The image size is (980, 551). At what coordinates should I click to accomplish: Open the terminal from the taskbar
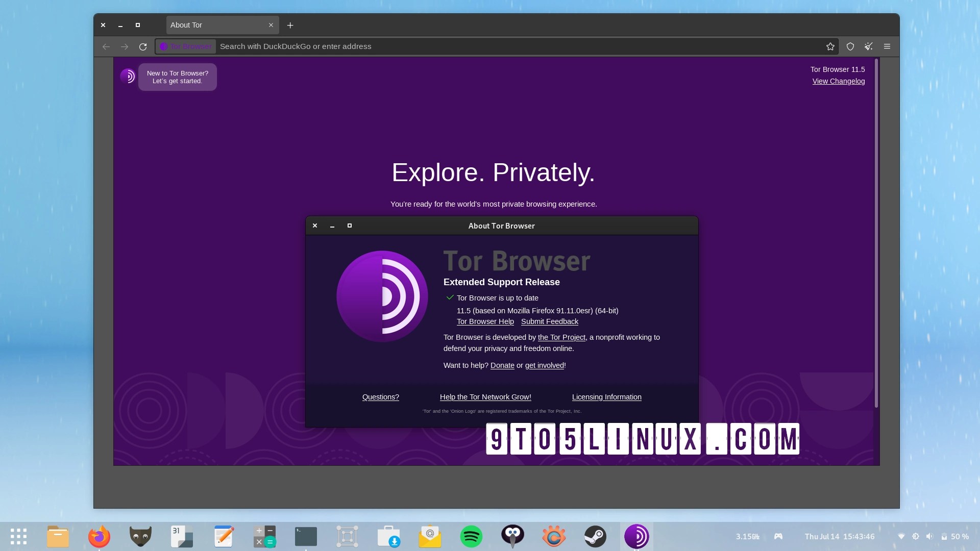click(305, 536)
